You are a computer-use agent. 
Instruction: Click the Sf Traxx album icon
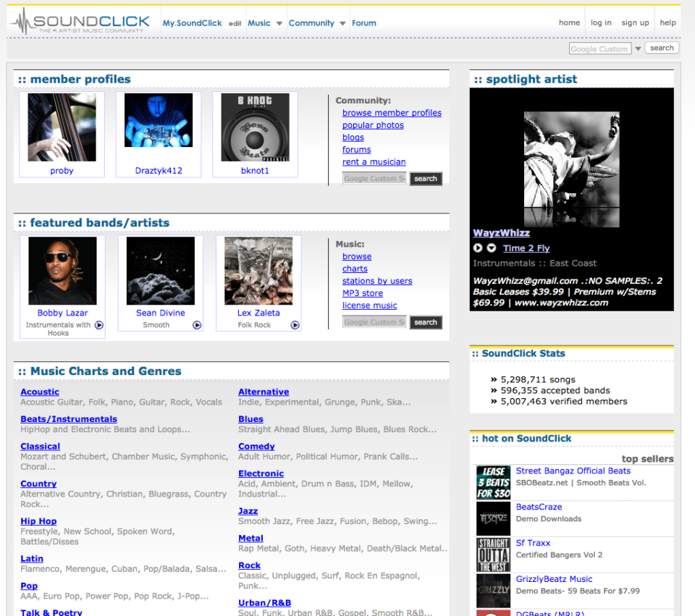493,554
